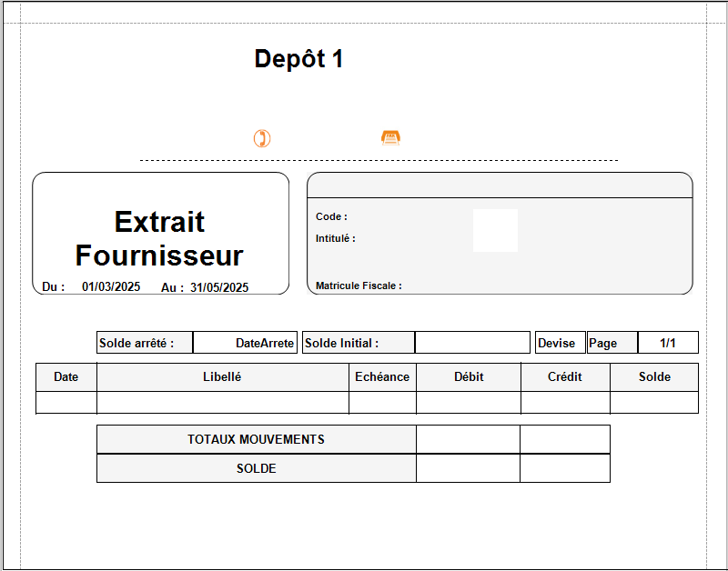Click the Extrait Fournisseur title block
Screen dimensions: 728x571
click(160, 238)
